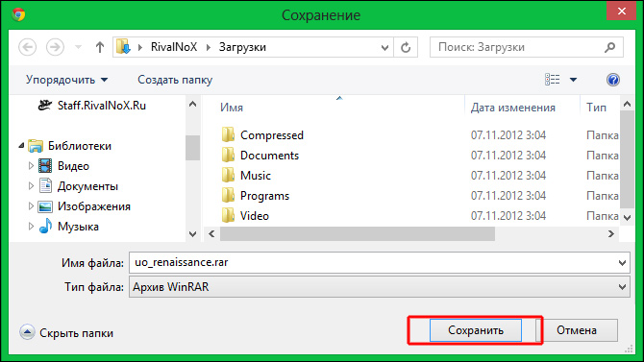Go up one folder level

tap(100, 47)
